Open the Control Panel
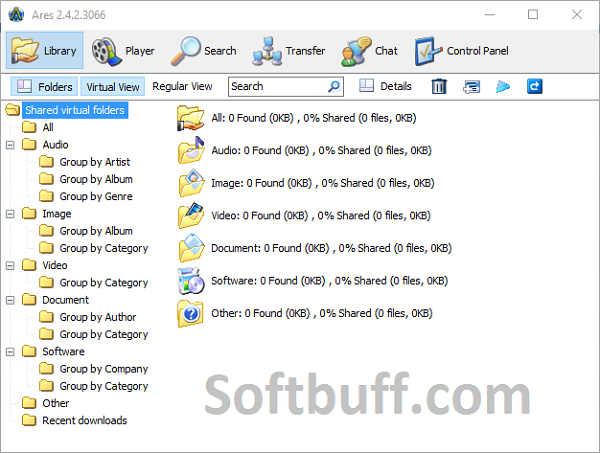Image resolution: width=600 pixels, height=453 pixels. point(461,51)
